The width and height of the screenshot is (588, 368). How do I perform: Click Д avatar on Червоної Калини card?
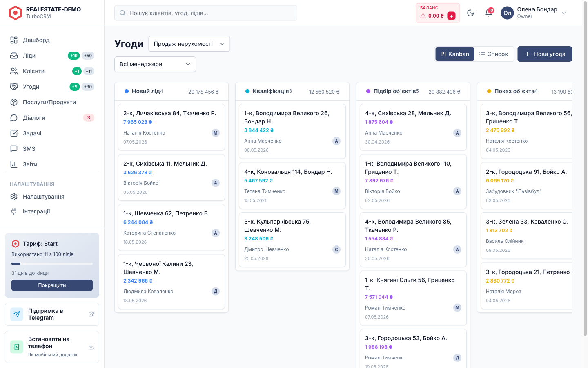click(x=216, y=292)
